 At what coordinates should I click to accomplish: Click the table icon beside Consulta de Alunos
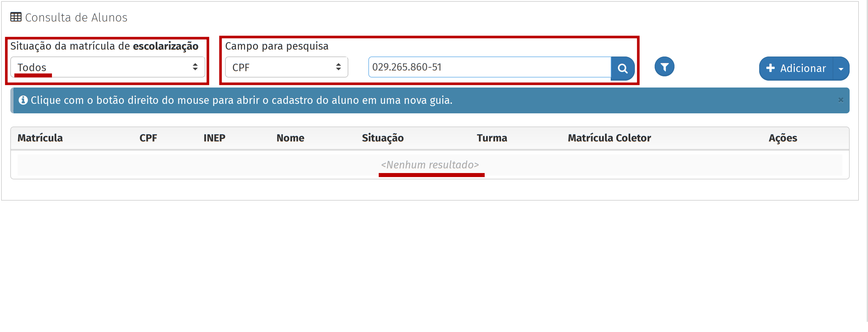[16, 17]
